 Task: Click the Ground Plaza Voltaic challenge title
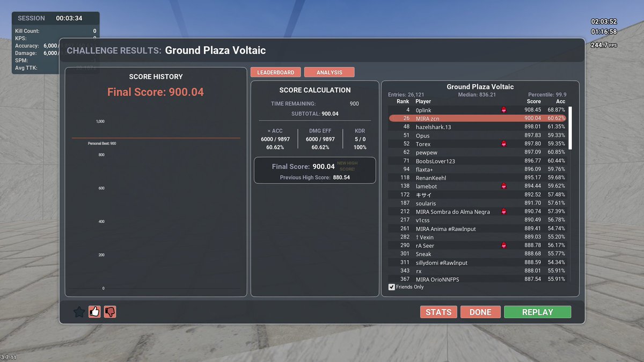pyautogui.click(x=215, y=50)
